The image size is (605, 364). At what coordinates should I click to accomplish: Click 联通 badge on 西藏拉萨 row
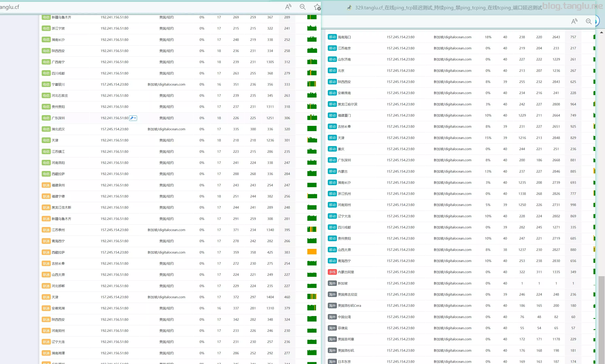(x=46, y=252)
